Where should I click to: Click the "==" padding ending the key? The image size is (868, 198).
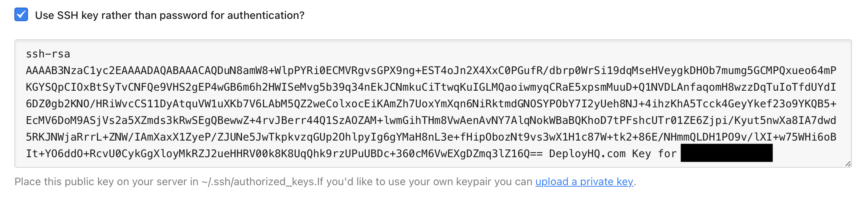coord(536,154)
